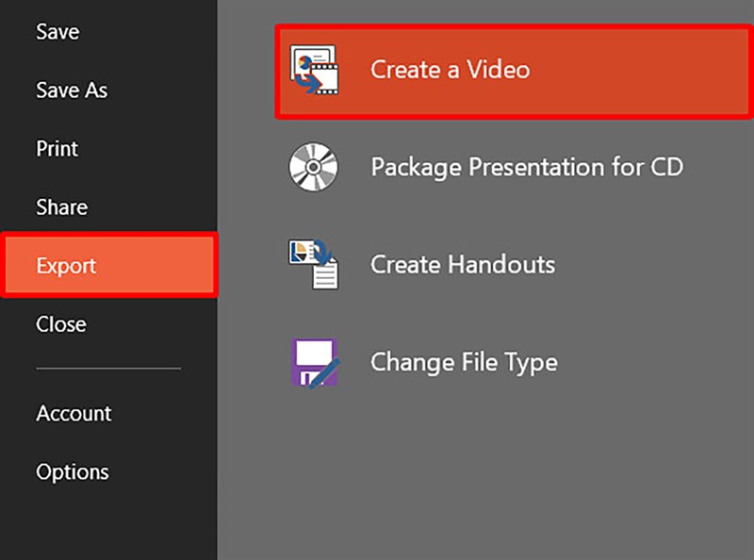Click Save in the sidebar
Viewport: 754px width, 560px height.
(x=58, y=31)
